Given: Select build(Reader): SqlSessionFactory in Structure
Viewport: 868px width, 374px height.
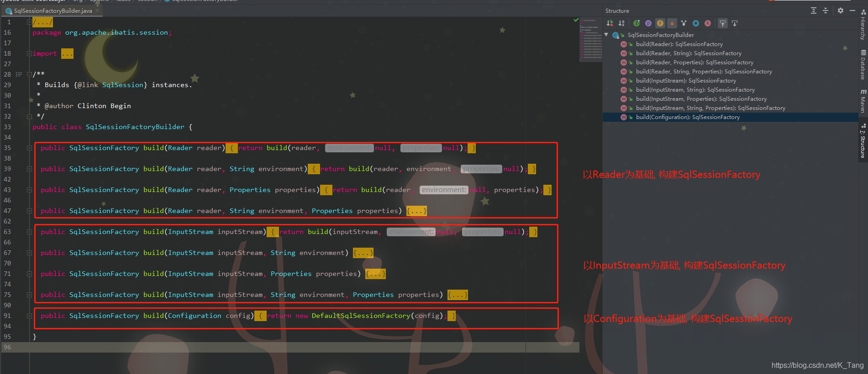Looking at the screenshot, I should click(679, 44).
